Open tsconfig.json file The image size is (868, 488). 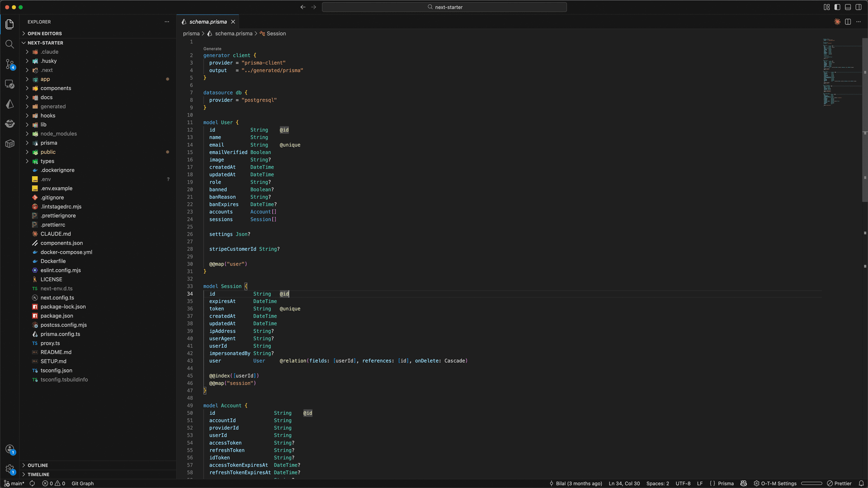(56, 371)
